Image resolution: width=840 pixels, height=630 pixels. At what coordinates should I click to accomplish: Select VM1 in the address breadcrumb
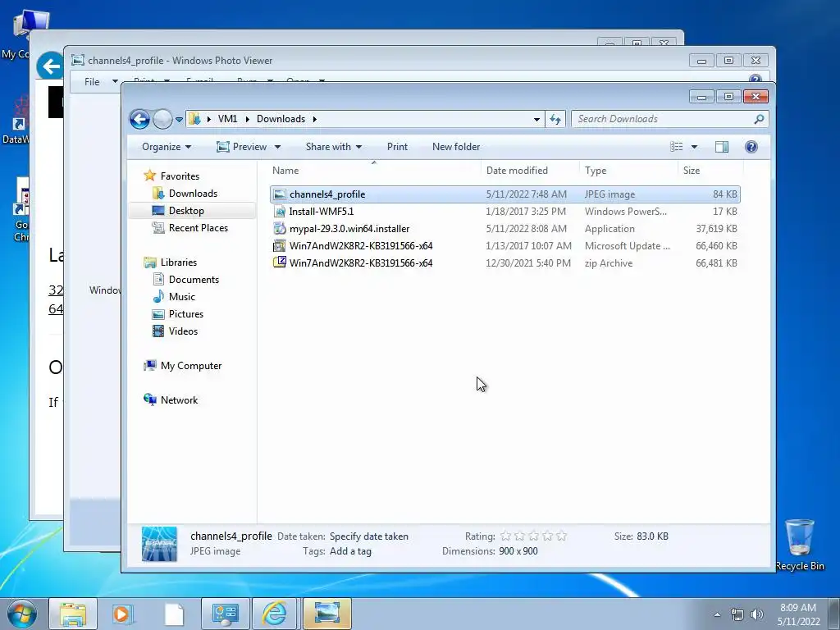click(x=227, y=119)
